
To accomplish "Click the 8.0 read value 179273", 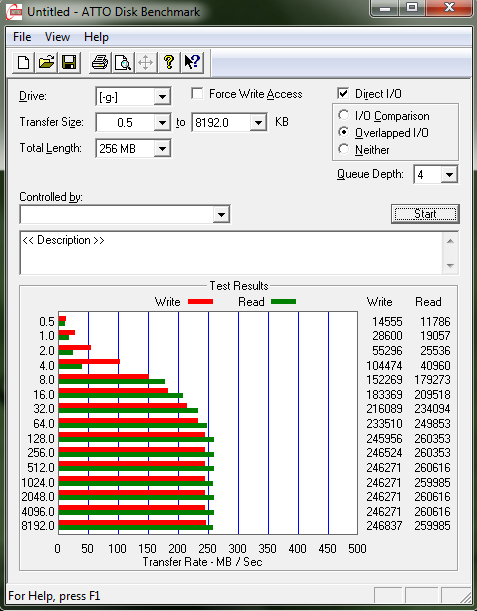I will coord(432,380).
